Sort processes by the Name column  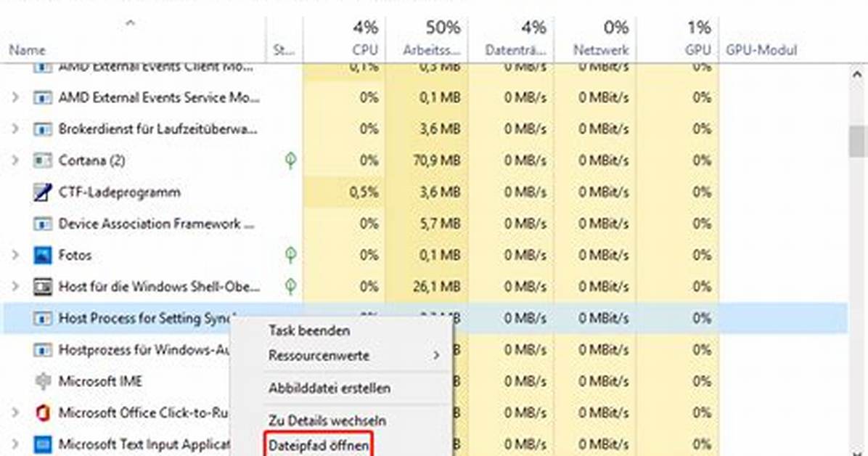tap(27, 50)
